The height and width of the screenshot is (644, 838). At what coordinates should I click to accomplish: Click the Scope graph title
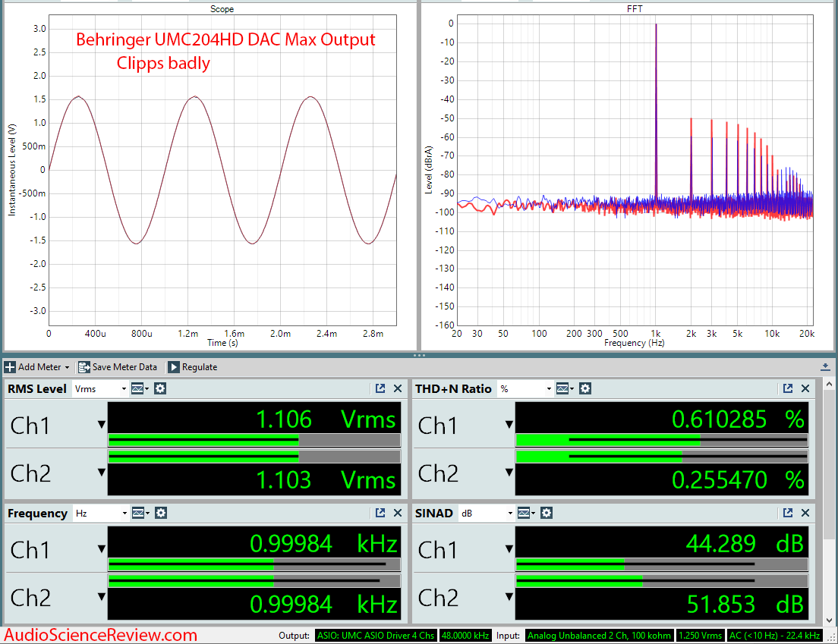click(x=222, y=9)
